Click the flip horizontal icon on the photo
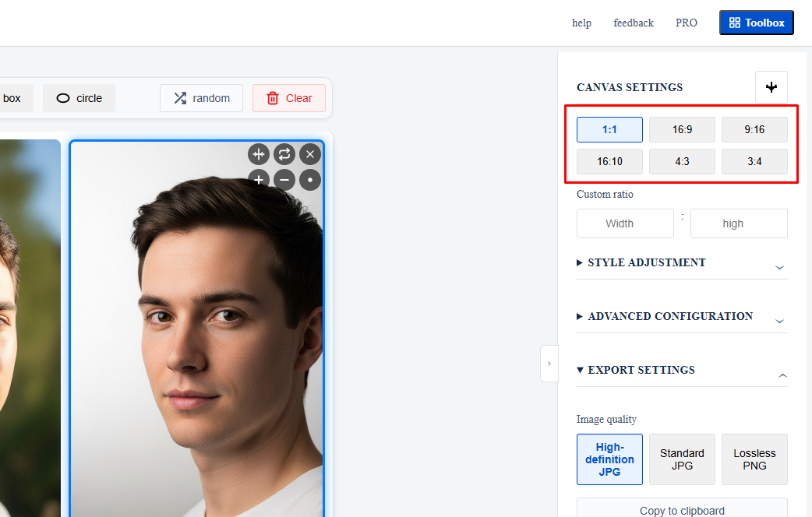 click(259, 154)
